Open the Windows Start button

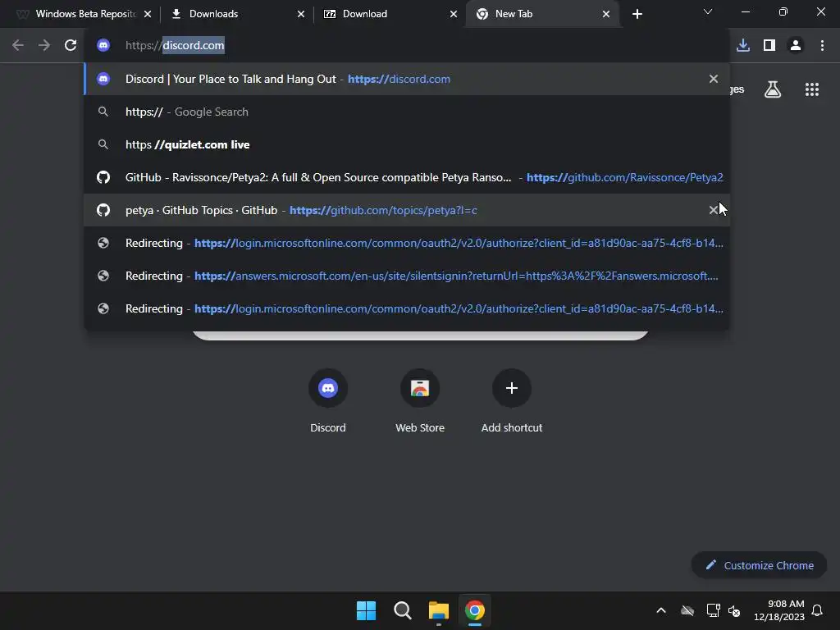[x=367, y=610]
